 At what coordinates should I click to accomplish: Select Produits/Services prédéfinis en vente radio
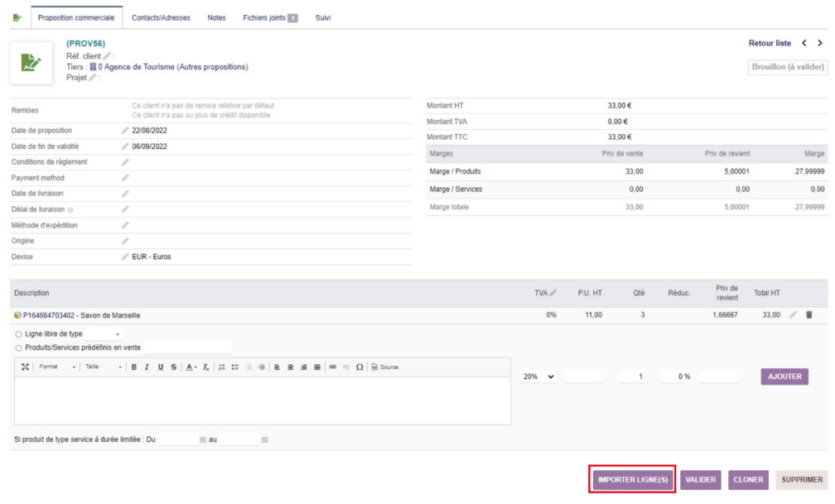coord(18,348)
